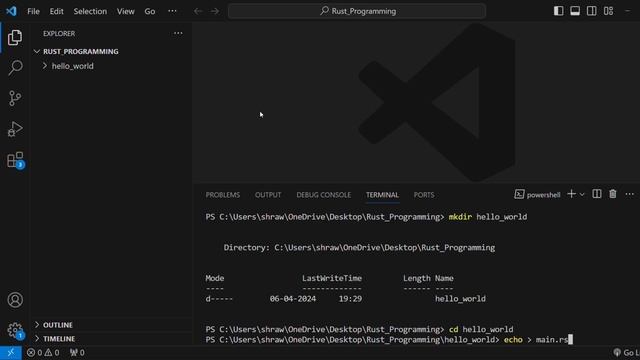
Task: Collapse the RUST_PROGRAMMING folder section
Action: [80, 51]
